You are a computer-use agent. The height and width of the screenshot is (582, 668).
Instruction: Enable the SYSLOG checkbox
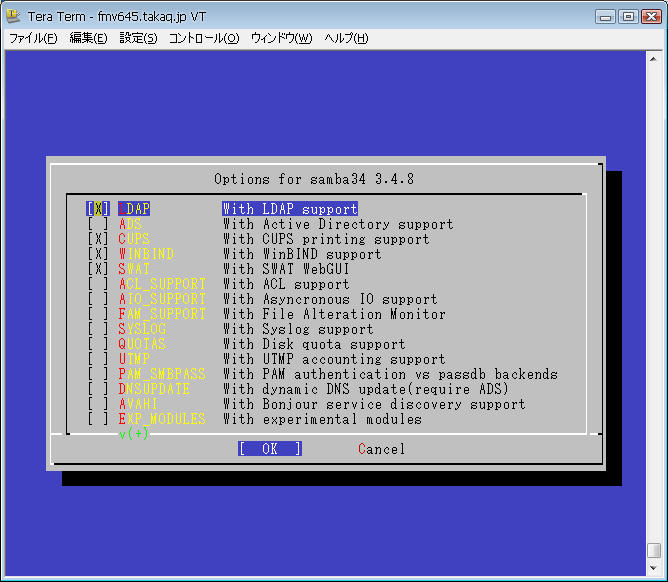98,329
